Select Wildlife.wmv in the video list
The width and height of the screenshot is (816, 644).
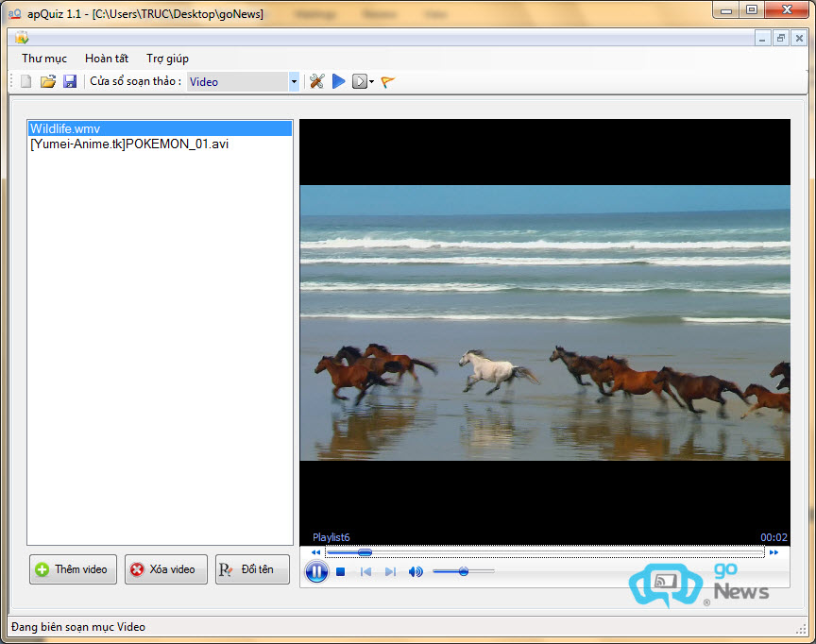click(160, 128)
